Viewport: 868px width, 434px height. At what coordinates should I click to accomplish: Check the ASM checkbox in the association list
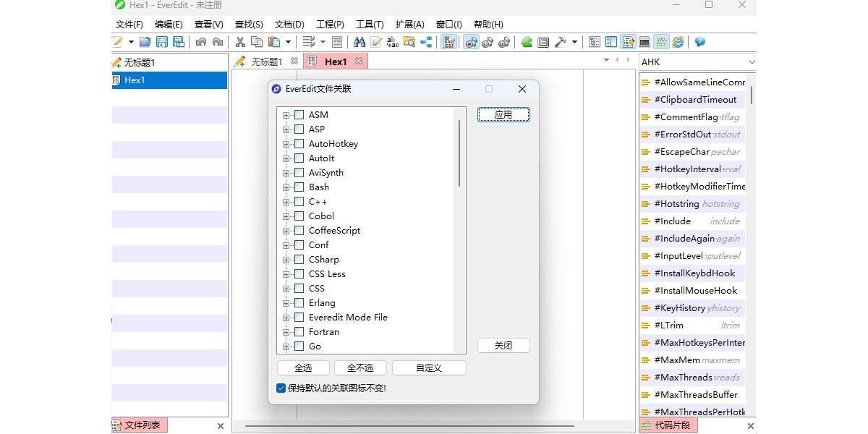(x=299, y=114)
